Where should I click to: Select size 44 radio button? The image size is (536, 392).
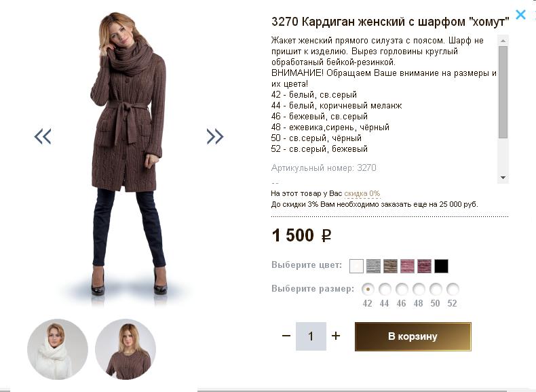tap(385, 289)
